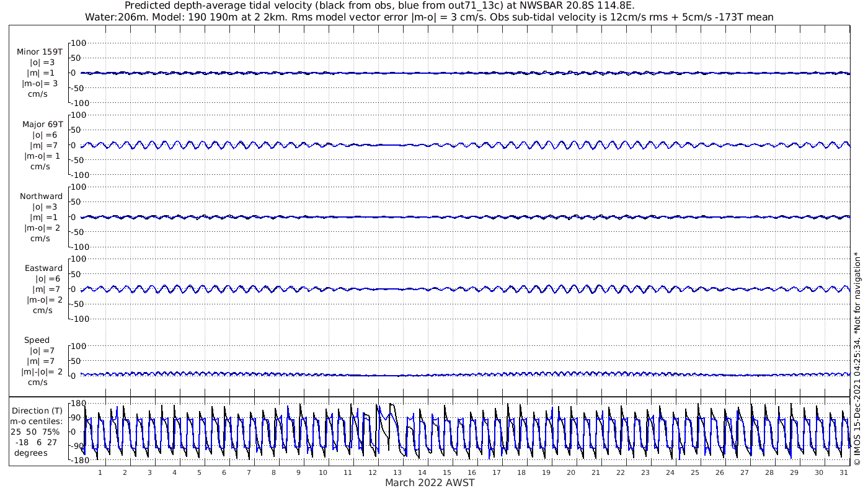The width and height of the screenshot is (868, 496).
Task: Click the '|o| =3' value in Northward panel
Action: click(45, 206)
